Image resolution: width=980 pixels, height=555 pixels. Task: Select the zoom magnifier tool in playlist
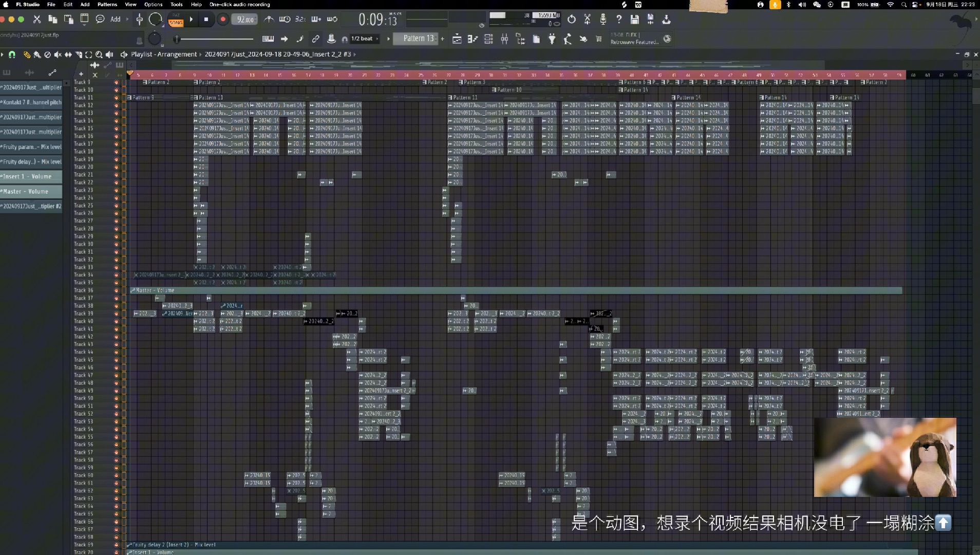pyautogui.click(x=99, y=54)
